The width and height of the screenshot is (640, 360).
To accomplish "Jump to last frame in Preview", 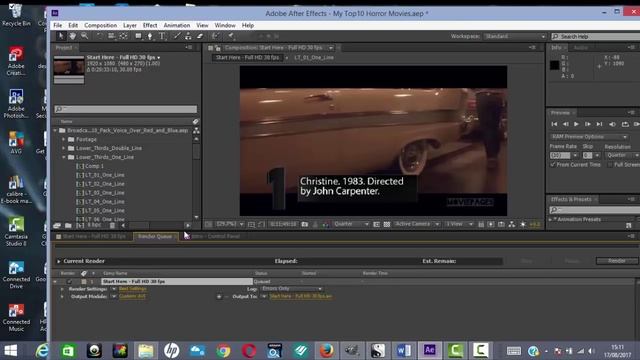I will pyautogui.click(x=599, y=124).
